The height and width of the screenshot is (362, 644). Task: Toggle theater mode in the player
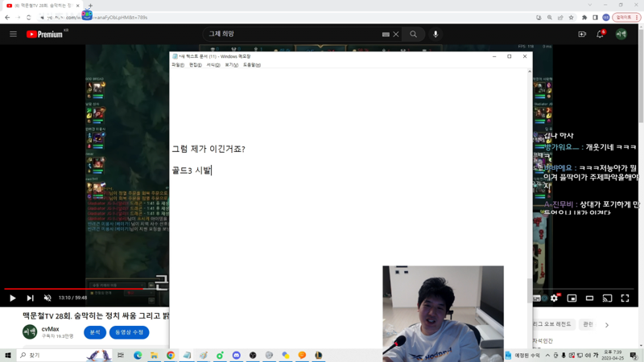point(589,298)
